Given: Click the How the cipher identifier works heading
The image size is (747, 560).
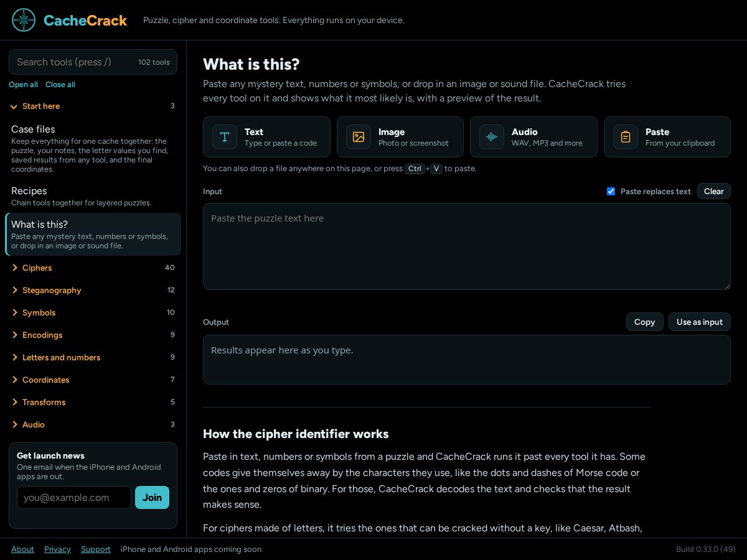Looking at the screenshot, I should pos(296,434).
